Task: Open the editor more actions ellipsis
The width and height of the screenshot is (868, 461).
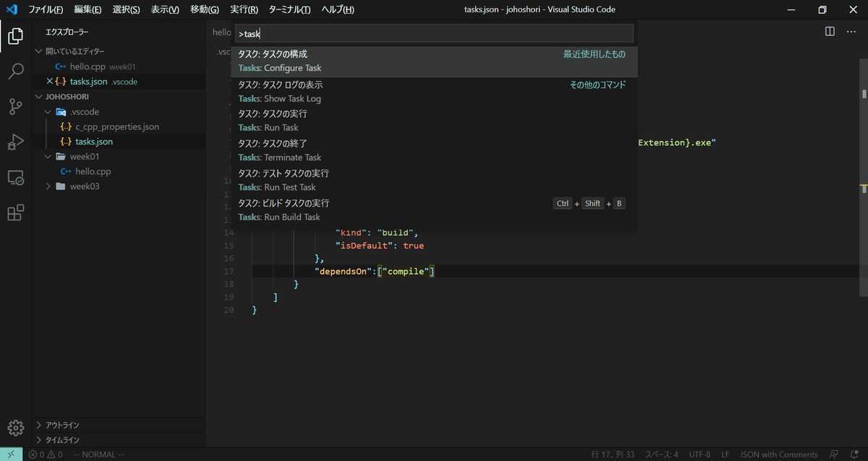Action: 851,32
